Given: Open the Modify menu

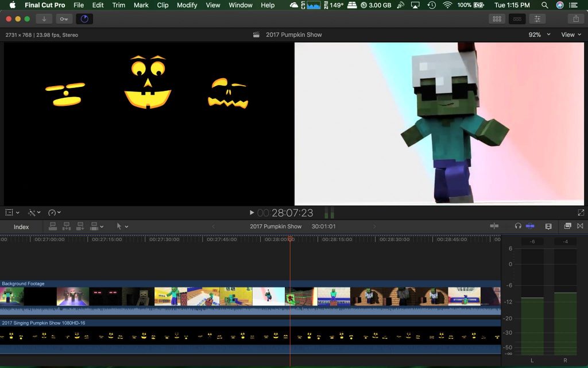Looking at the screenshot, I should point(187,5).
